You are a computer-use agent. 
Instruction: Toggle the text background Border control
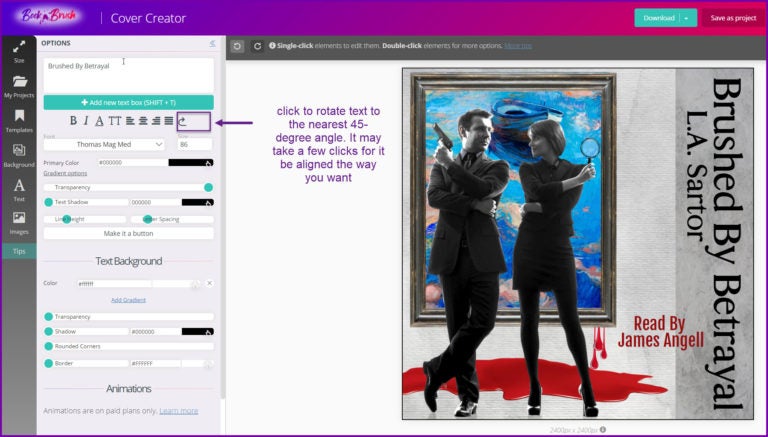pos(48,363)
